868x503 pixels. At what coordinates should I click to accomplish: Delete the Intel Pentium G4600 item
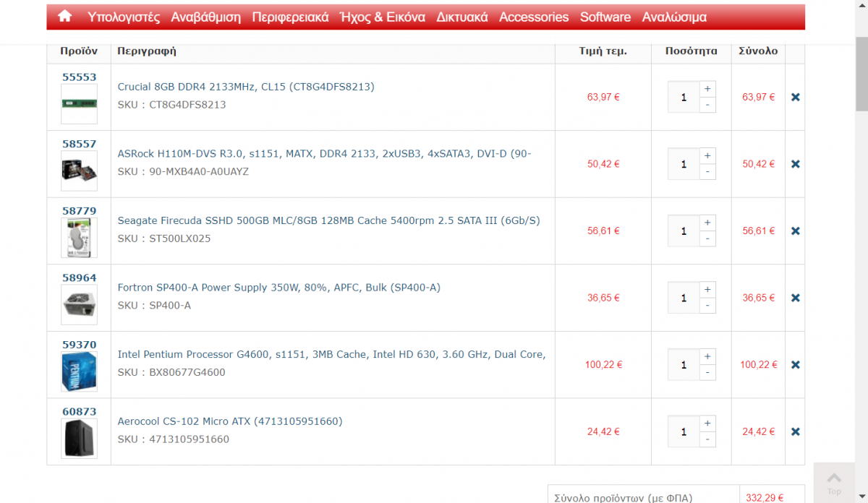[796, 365]
